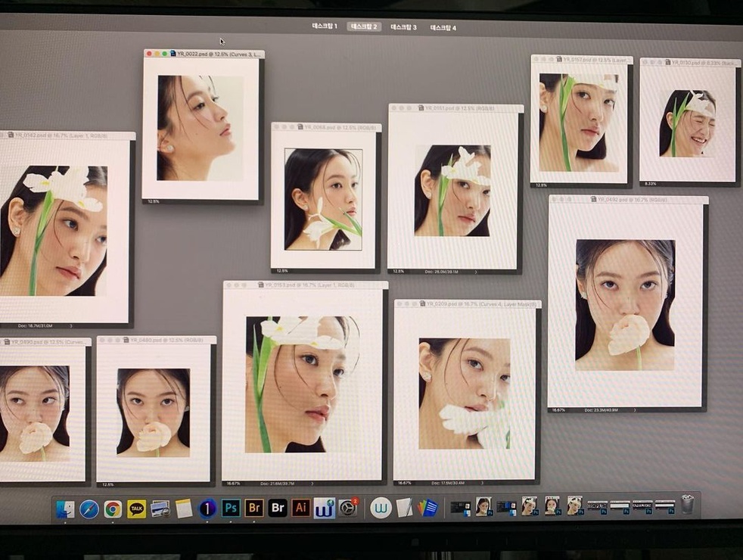Open Adobe Photoshop from the dock
Viewport: 743px width, 560px height.
click(x=231, y=509)
